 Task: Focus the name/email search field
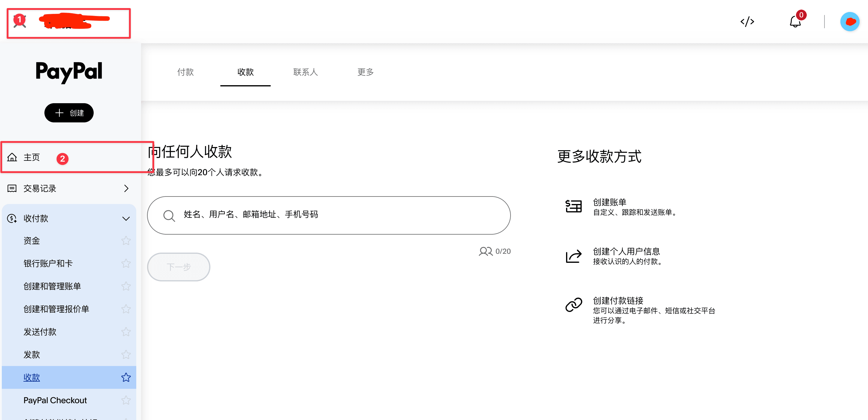[x=329, y=215]
